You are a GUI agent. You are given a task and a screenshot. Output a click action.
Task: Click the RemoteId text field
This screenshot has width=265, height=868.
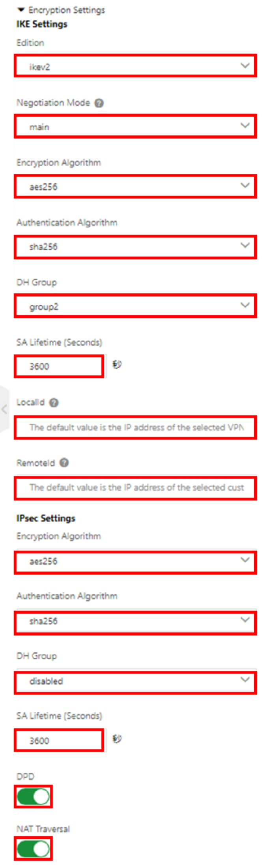point(135,487)
